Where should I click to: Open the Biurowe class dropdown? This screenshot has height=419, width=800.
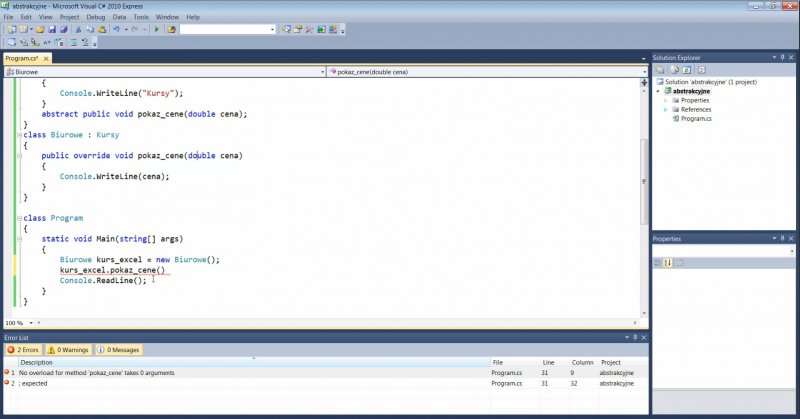[x=320, y=72]
